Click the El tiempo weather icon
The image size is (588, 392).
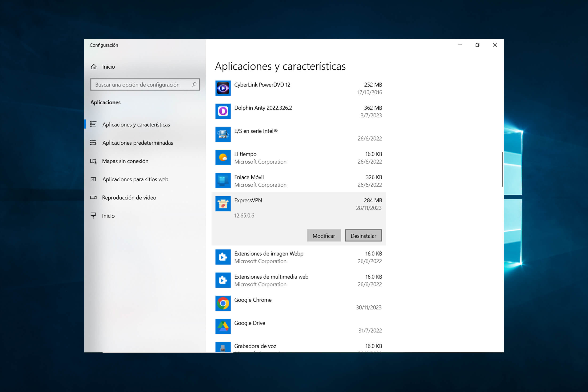coord(223,158)
